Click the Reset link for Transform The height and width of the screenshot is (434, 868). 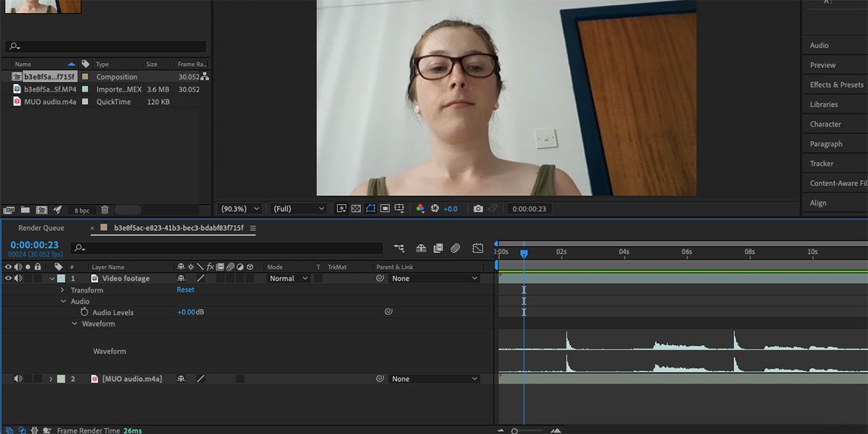pos(185,289)
